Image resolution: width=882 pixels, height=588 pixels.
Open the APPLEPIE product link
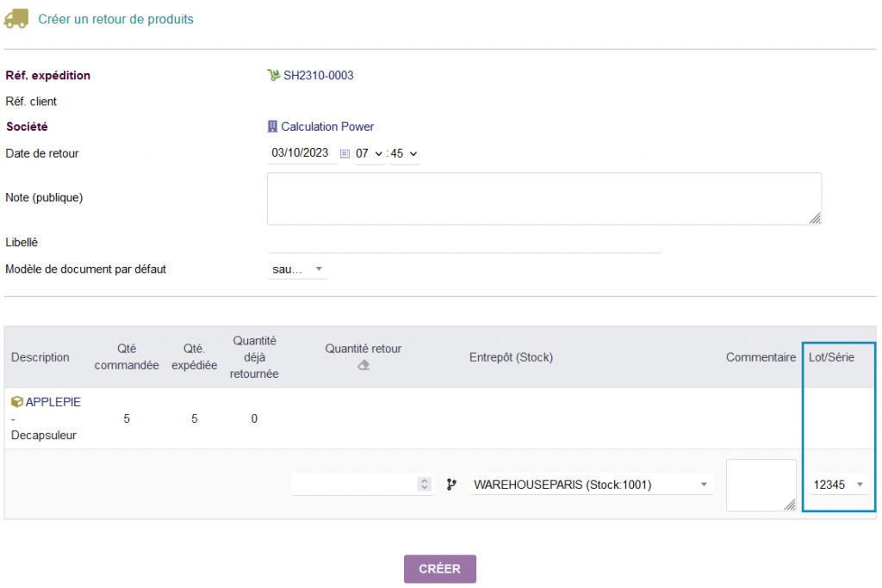[53, 402]
